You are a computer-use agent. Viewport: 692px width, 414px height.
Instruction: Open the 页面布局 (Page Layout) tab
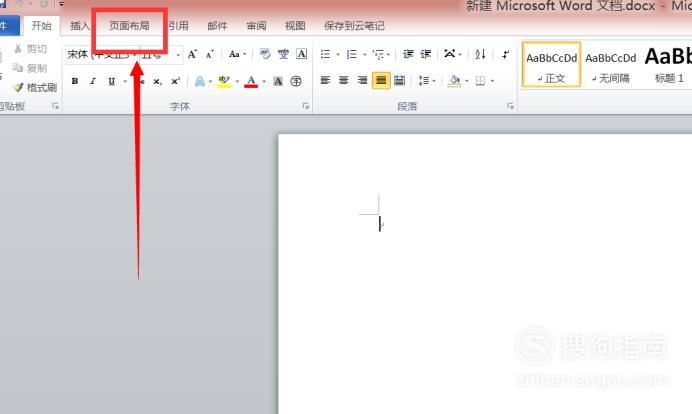(129, 26)
